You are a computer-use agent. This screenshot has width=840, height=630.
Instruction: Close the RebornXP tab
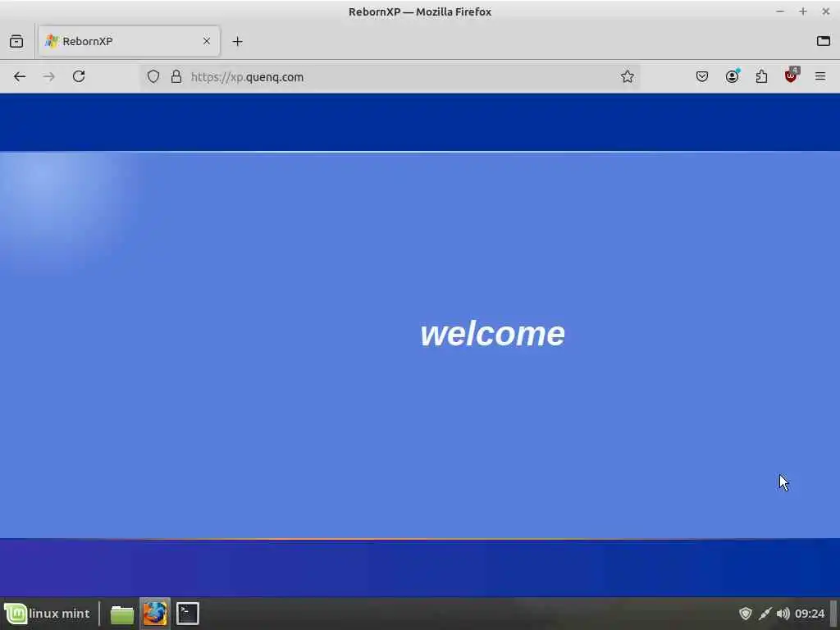click(206, 41)
